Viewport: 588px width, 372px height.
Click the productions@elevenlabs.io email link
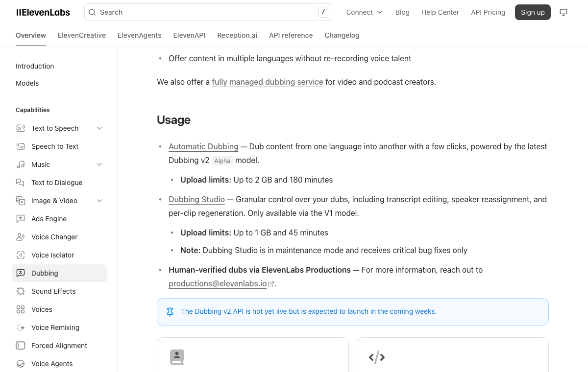coord(218,283)
